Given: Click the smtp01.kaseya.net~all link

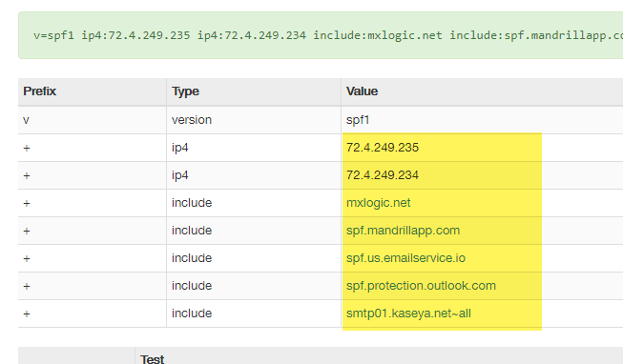Looking at the screenshot, I should click(408, 313).
